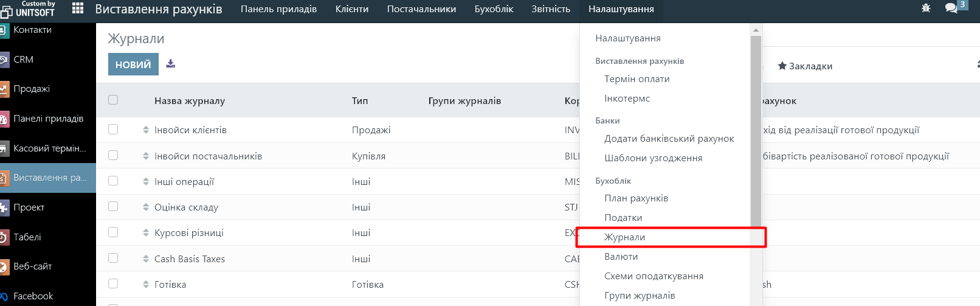The width and height of the screenshot is (980, 306).
Task: Open Продажі app in sidebar
Action: pos(32,89)
